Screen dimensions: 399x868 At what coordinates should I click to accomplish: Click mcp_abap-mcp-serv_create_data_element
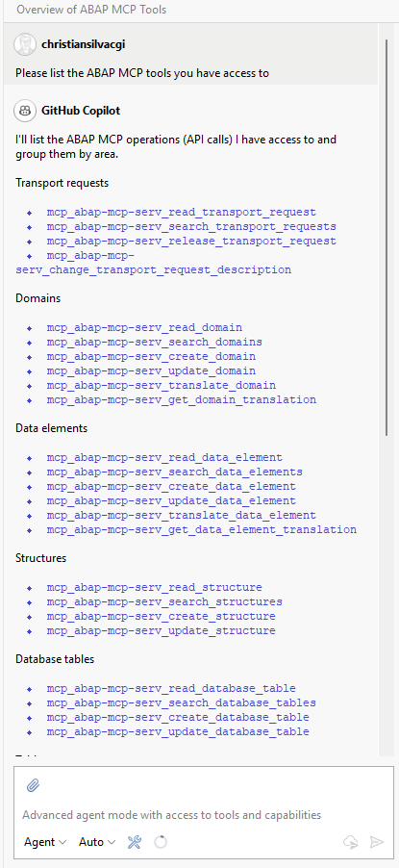171,487
